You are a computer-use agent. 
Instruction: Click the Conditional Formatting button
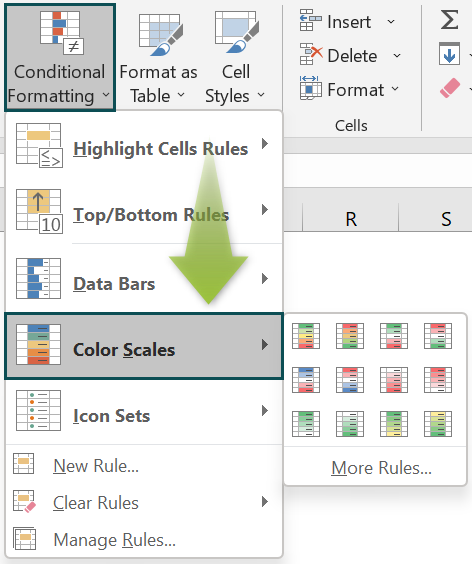pos(60,58)
